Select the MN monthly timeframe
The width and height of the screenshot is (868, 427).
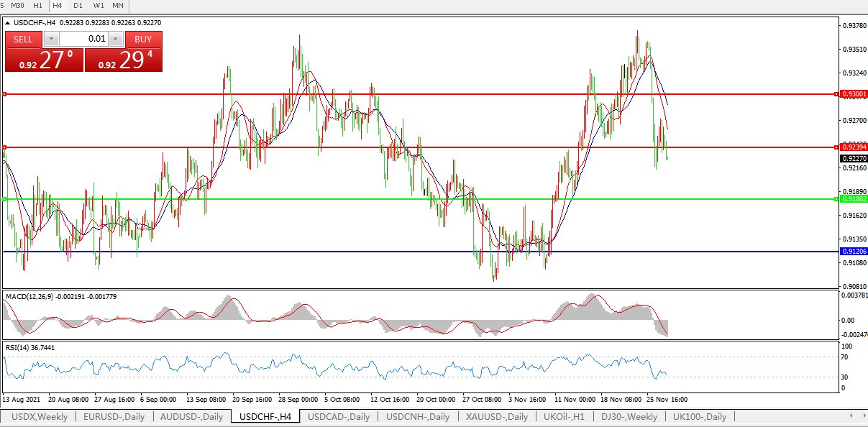click(x=118, y=6)
